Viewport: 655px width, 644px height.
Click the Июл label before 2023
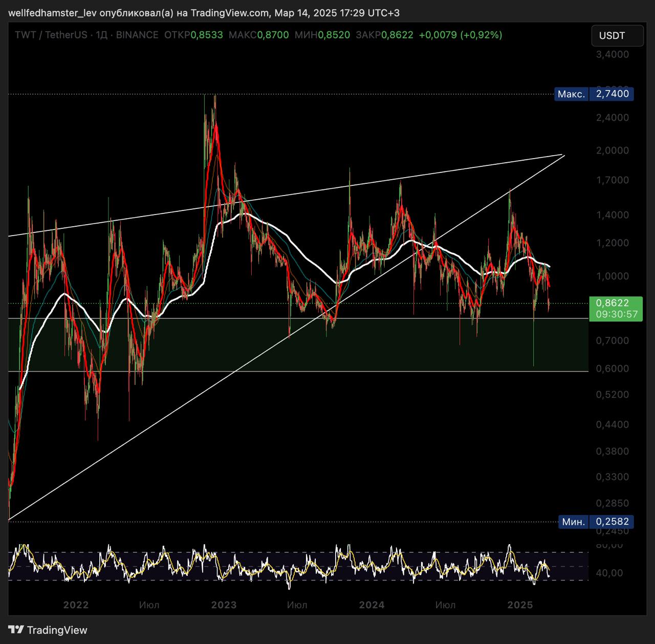(149, 605)
